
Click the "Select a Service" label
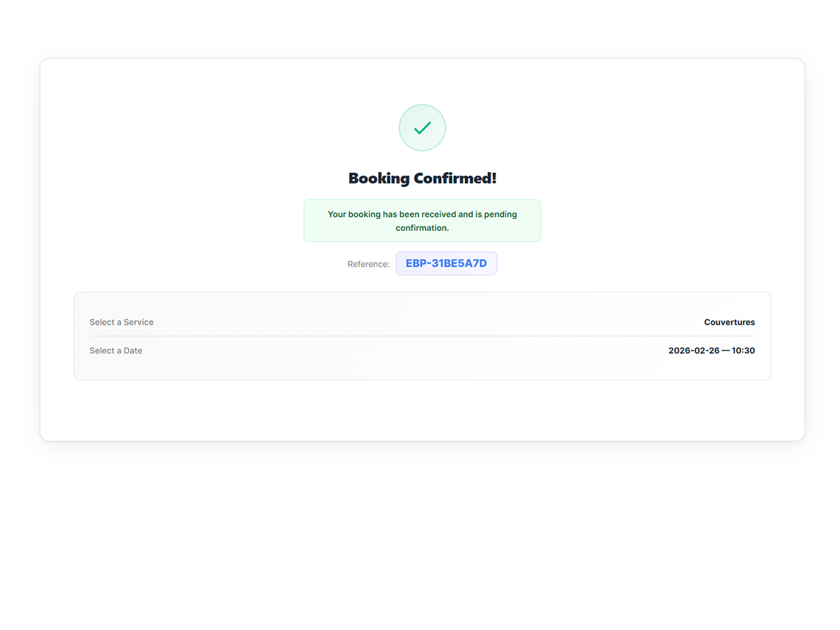[121, 322]
